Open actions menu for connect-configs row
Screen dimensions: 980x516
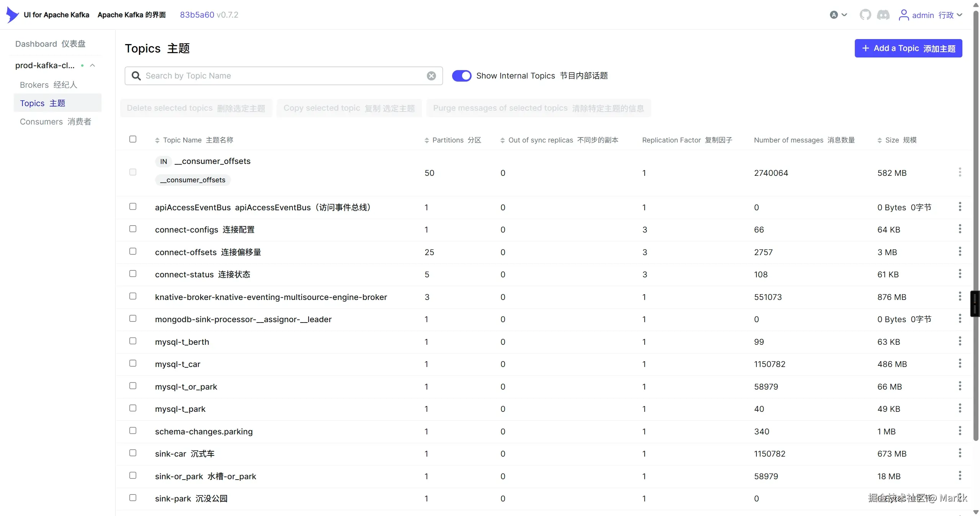click(960, 229)
